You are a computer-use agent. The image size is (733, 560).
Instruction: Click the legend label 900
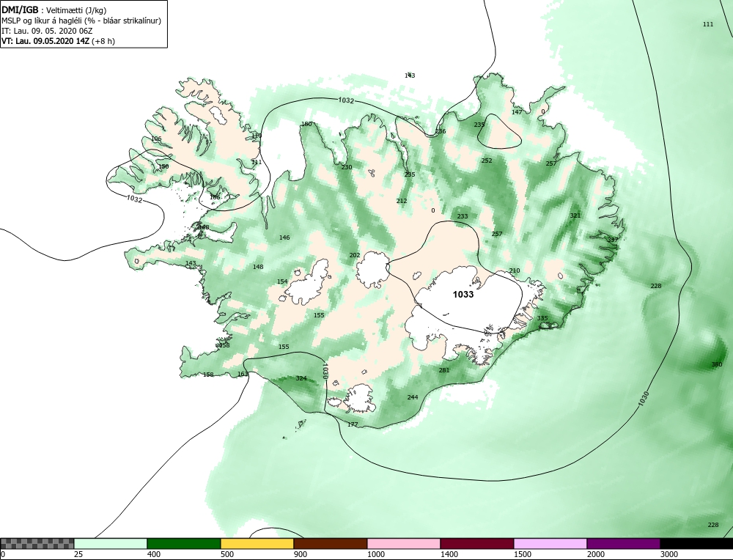click(x=301, y=554)
